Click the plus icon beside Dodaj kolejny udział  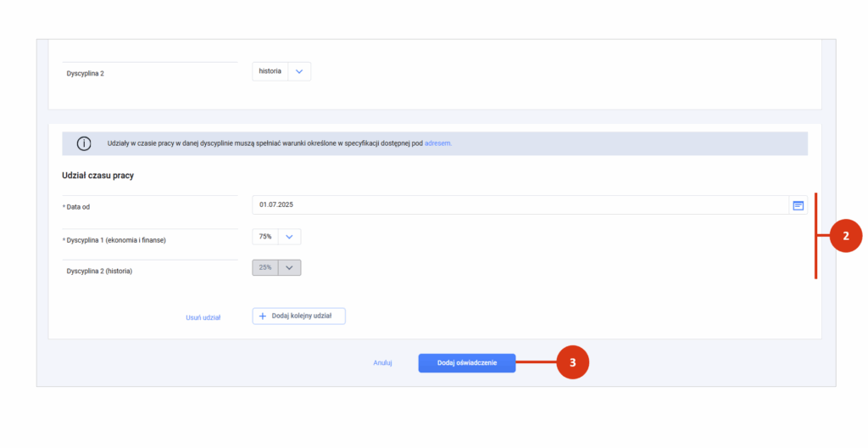(263, 316)
